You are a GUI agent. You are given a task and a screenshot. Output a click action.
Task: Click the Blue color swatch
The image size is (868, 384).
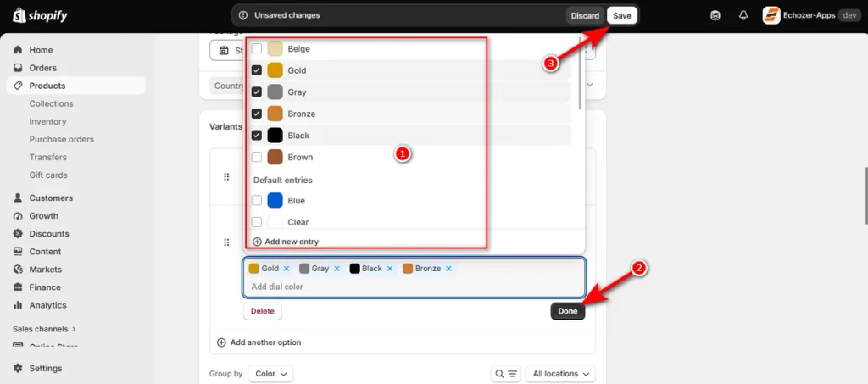275,200
